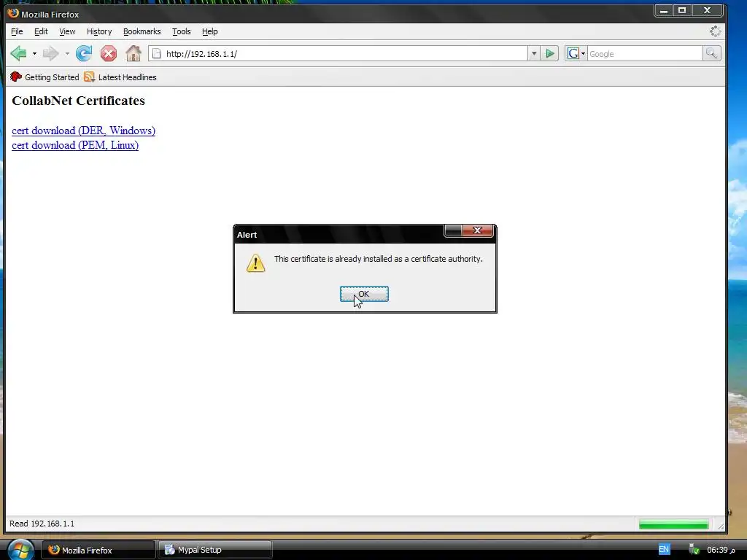The width and height of the screenshot is (747, 560).
Task: Click the green Back arrow button
Action: [18, 53]
